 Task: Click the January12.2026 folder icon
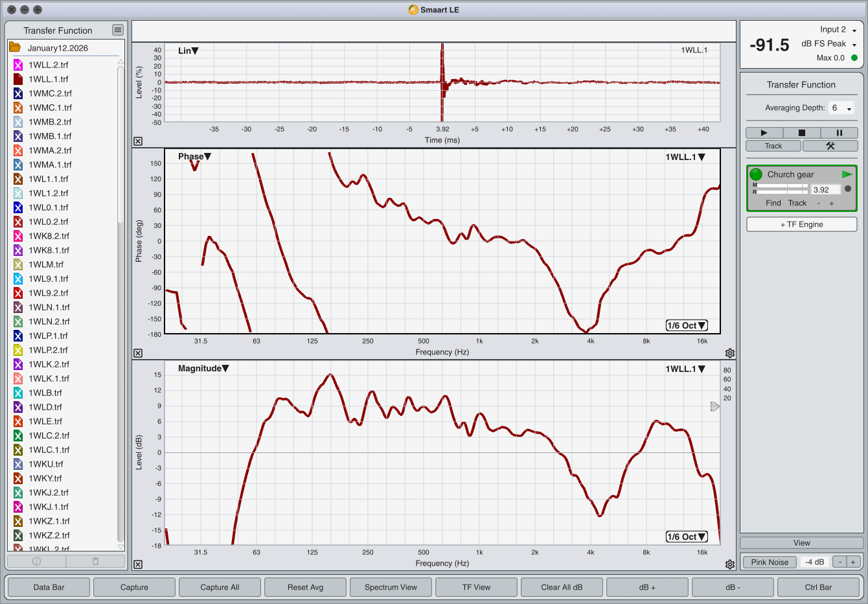pyautogui.click(x=14, y=47)
